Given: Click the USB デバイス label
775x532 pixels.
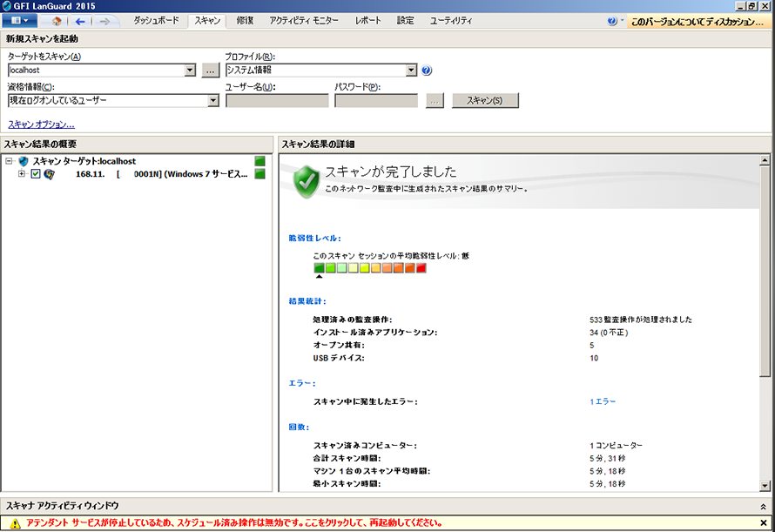Looking at the screenshot, I should (x=339, y=358).
